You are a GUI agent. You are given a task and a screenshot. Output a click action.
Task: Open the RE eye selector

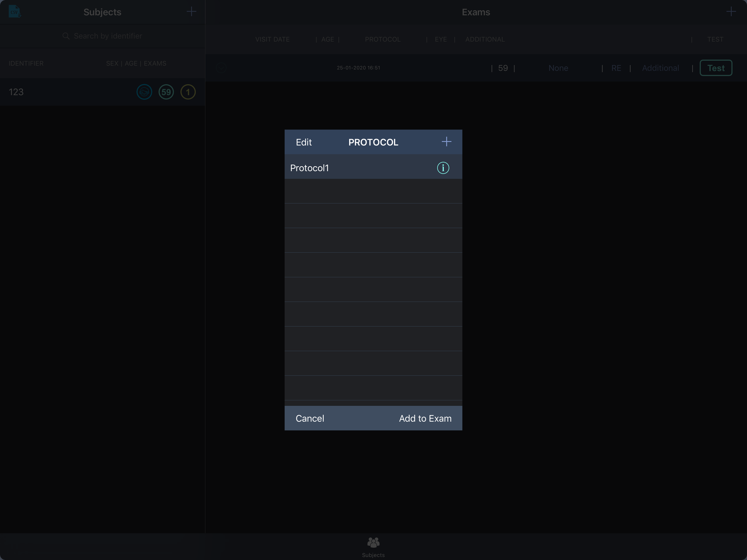click(x=616, y=68)
